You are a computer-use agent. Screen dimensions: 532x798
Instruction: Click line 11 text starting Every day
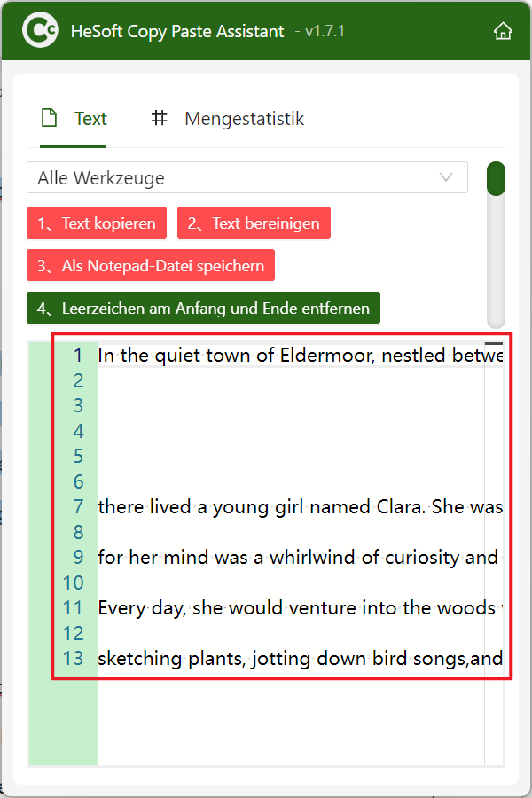click(x=300, y=607)
